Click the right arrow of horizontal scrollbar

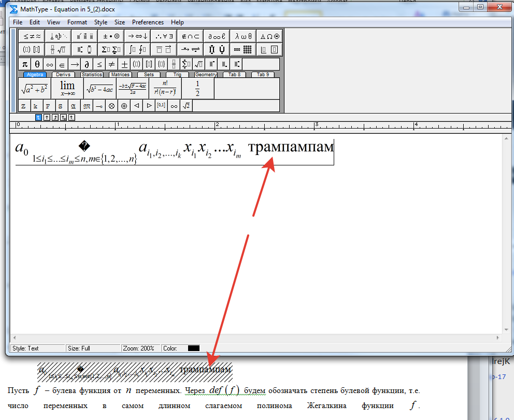point(497,338)
